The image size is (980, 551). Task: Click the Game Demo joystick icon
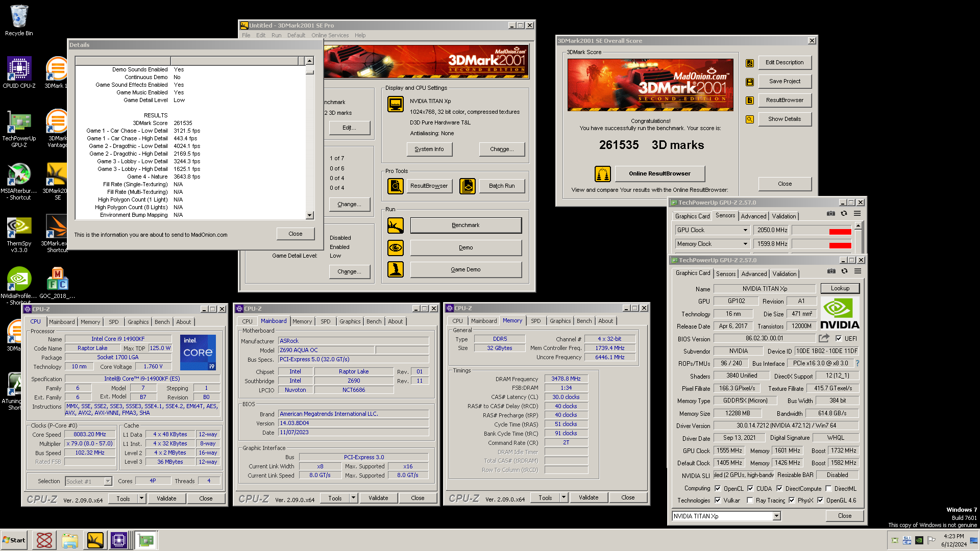point(396,269)
